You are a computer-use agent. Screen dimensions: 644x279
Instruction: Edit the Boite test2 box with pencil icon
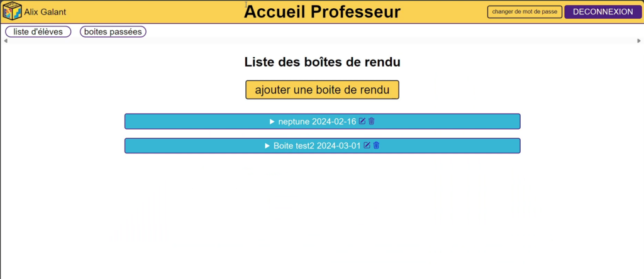(x=367, y=145)
